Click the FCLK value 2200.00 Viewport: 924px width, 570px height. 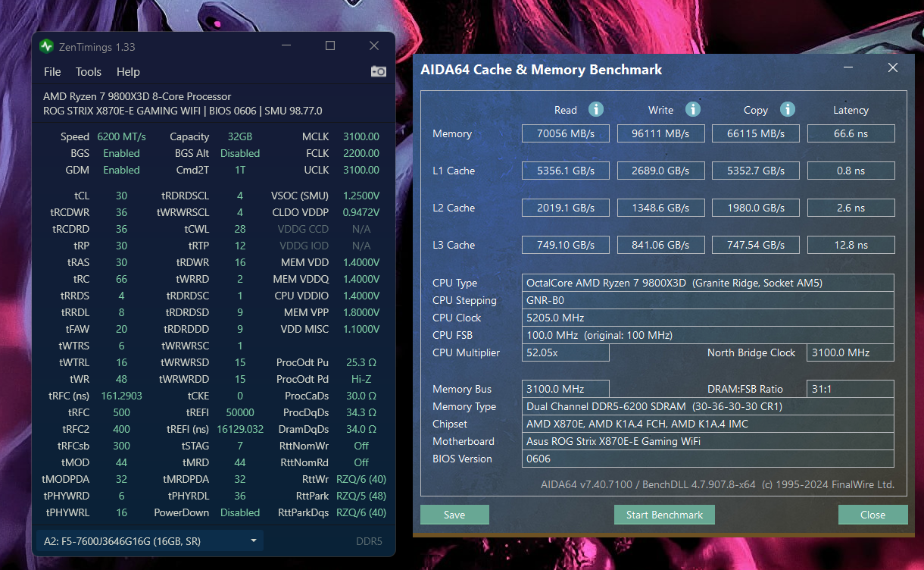click(361, 153)
